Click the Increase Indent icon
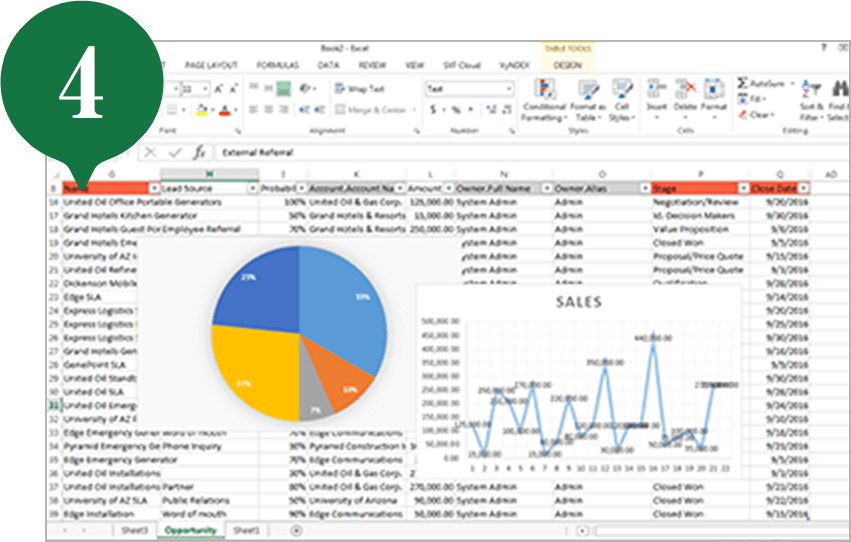Screen dimensions: 851x542 pos(319,110)
